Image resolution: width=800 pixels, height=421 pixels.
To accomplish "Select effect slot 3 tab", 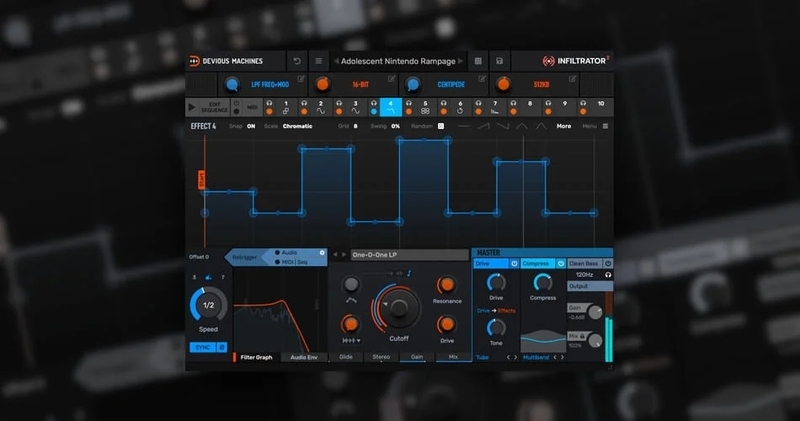I will 356,107.
